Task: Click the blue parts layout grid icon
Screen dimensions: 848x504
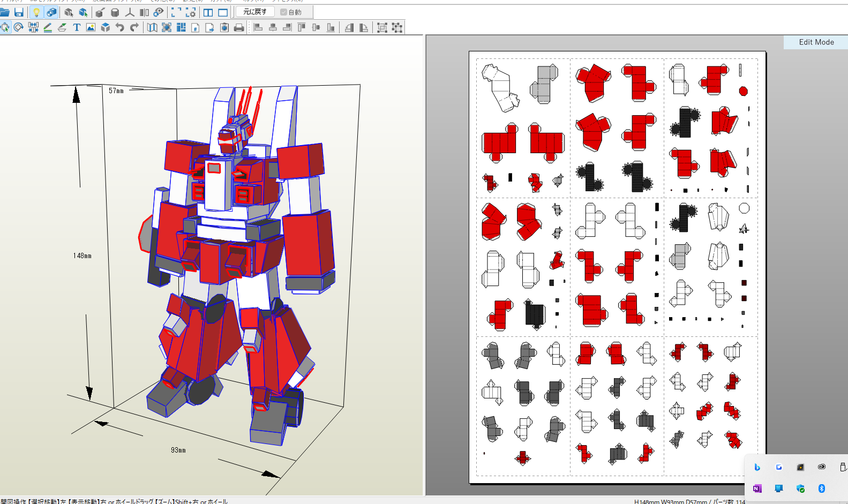Action: coord(181,27)
